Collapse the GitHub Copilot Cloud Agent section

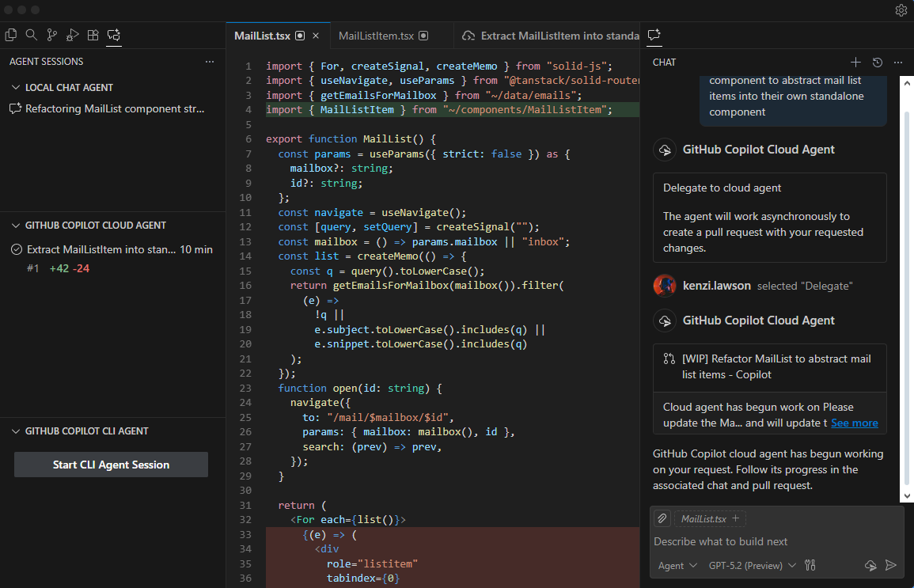pyautogui.click(x=16, y=226)
